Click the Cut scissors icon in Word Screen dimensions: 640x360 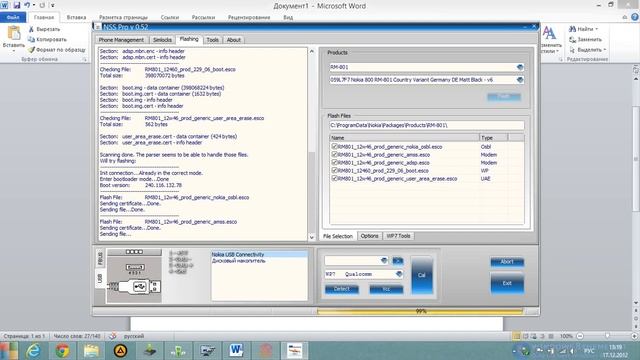tap(31, 29)
